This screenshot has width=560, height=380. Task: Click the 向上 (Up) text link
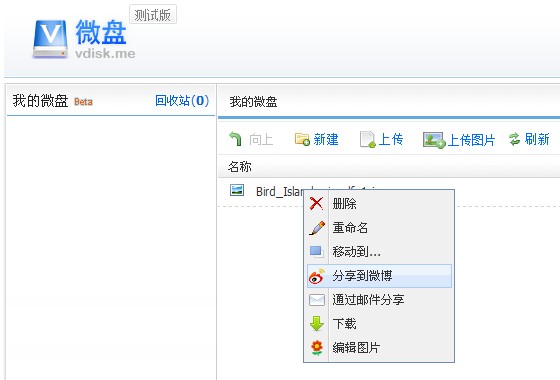point(261,139)
